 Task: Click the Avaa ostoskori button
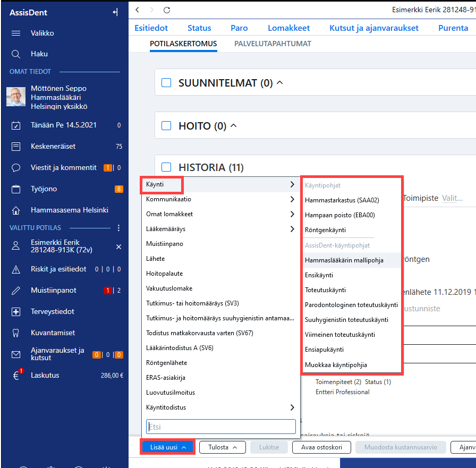[321, 447]
